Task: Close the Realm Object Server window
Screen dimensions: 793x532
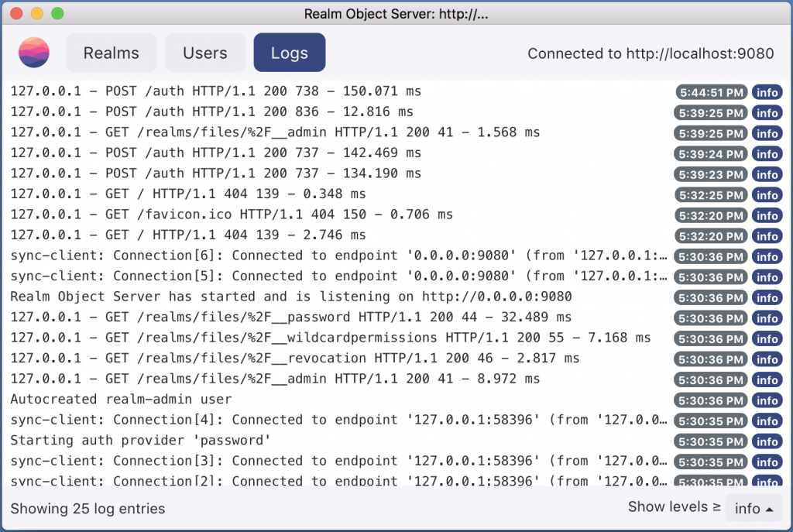Action: [x=17, y=13]
